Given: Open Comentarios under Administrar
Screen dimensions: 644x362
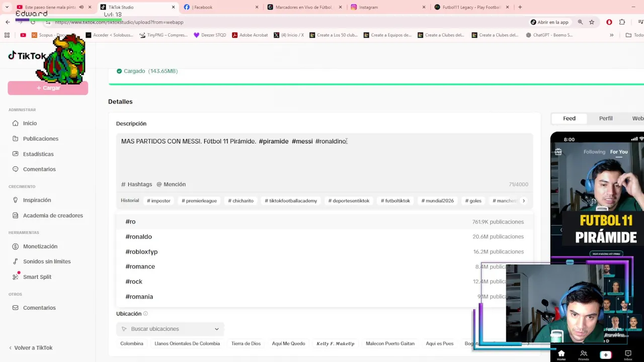Looking at the screenshot, I should (x=39, y=169).
